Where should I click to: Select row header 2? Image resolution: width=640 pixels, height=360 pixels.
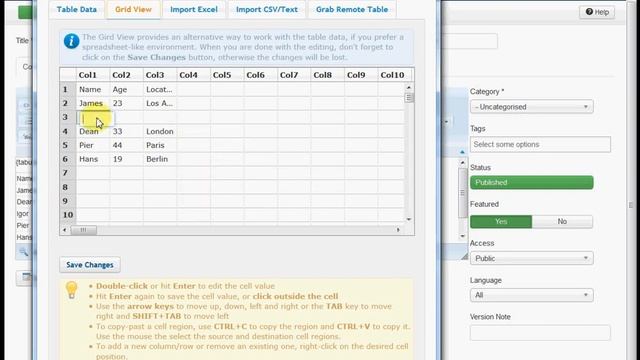[68, 103]
